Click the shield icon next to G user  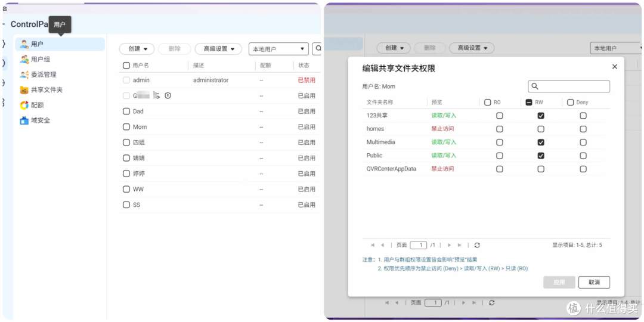[x=168, y=95]
